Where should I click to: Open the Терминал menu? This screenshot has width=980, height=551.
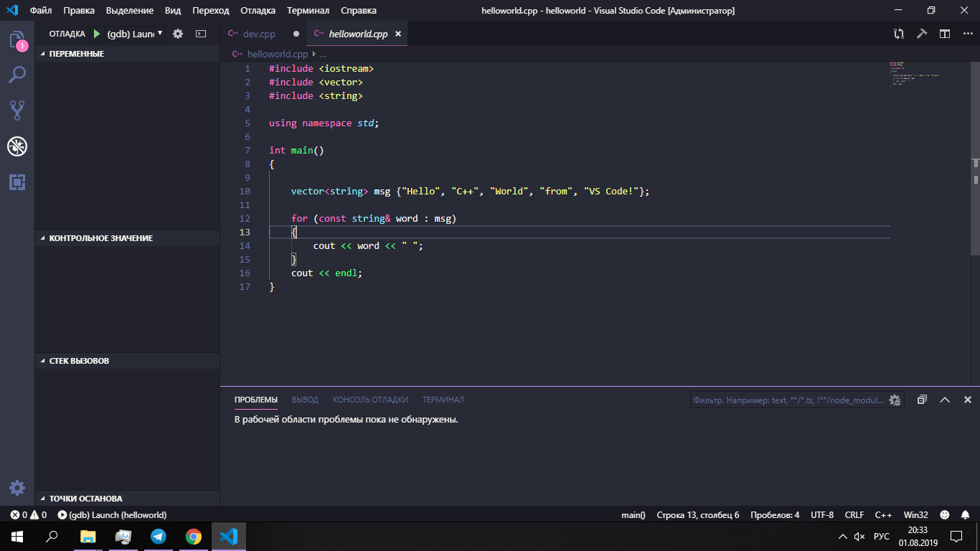coord(308,11)
